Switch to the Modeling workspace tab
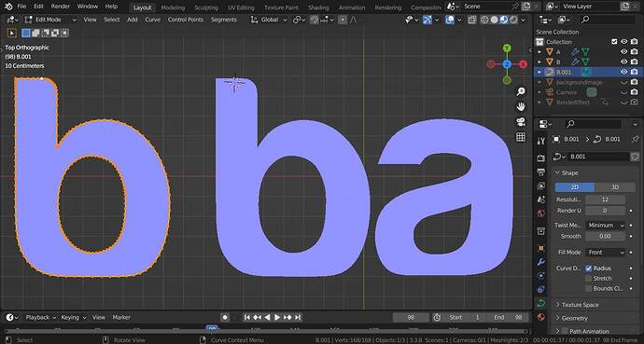Screen dimensions: 644x344 tap(173, 7)
